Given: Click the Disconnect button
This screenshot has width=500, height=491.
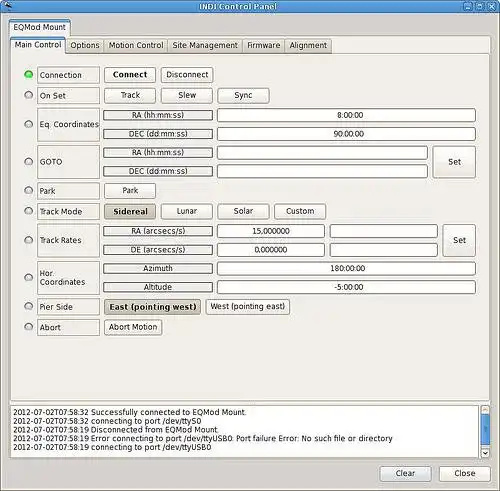Looking at the screenshot, I should pos(187,75).
